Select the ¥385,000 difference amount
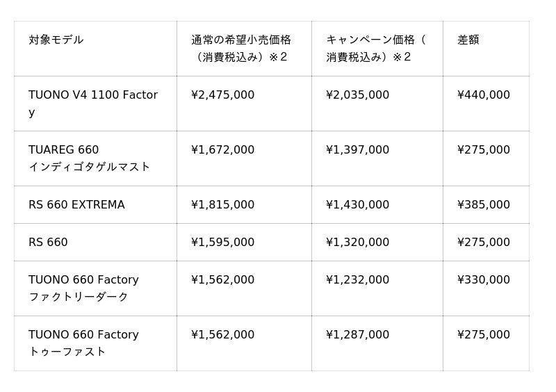 484,205
